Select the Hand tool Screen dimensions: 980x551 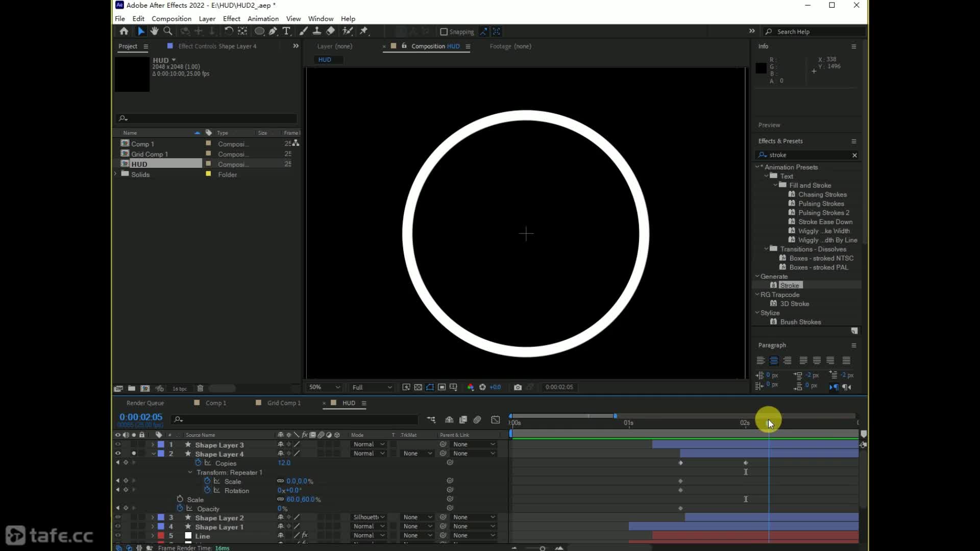[154, 32]
